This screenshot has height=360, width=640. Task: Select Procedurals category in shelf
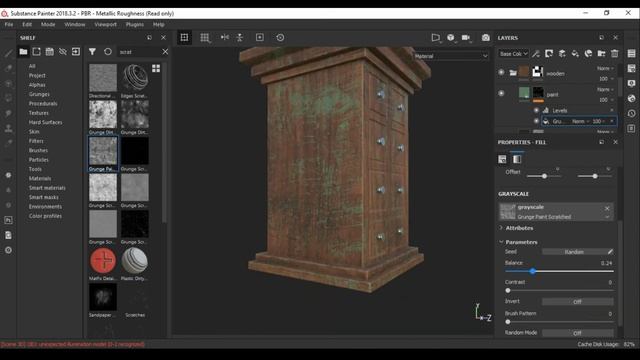point(43,104)
